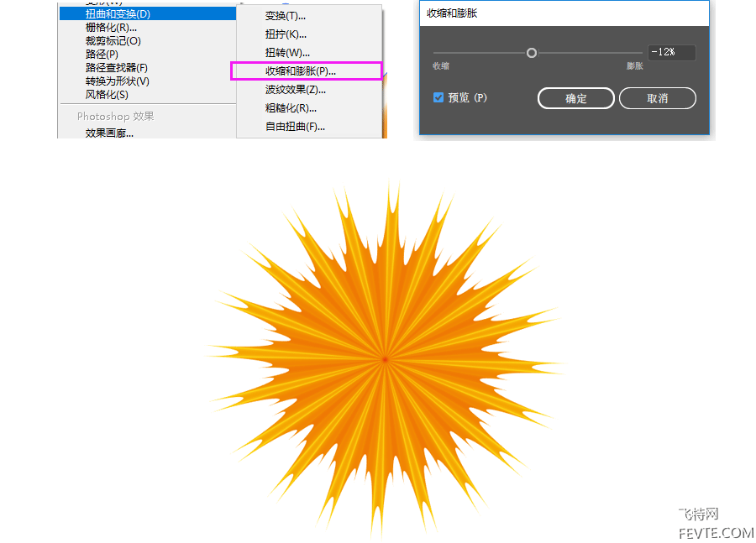Open the 风格化(S) submenu
Image resolution: width=756 pixels, height=543 pixels.
pyautogui.click(x=107, y=95)
